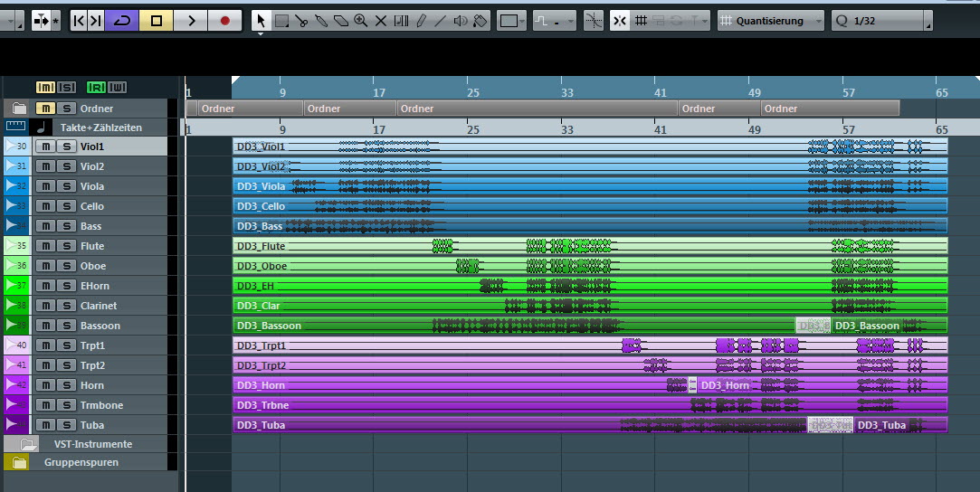Deactivate all solo states button
This screenshot has width=980, height=492.
click(66, 88)
